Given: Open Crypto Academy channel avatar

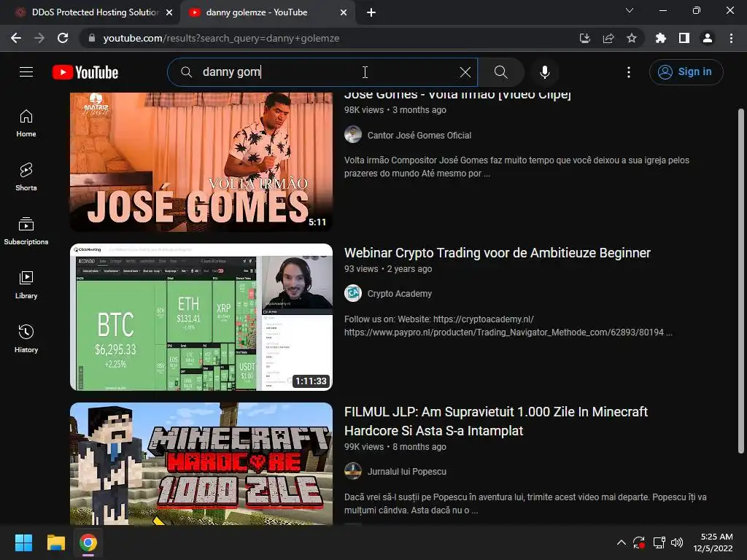Looking at the screenshot, I should click(x=353, y=293).
